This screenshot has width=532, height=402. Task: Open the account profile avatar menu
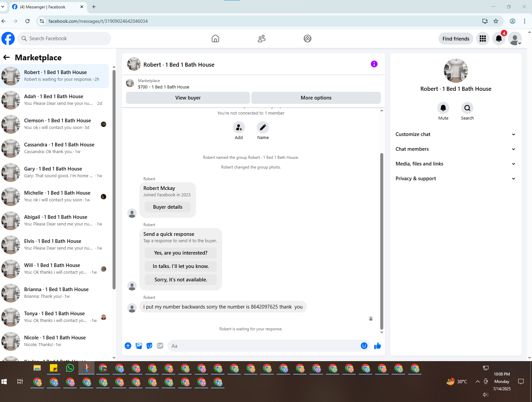[515, 39]
